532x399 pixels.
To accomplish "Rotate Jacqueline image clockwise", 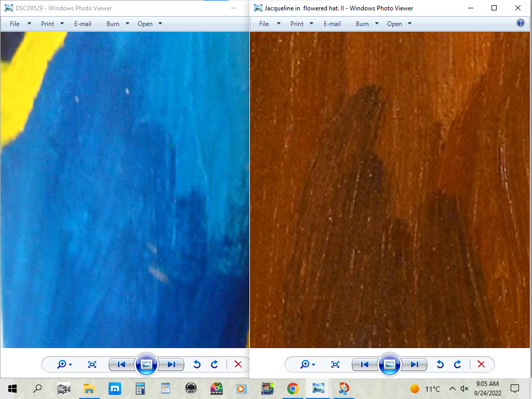I will (457, 364).
